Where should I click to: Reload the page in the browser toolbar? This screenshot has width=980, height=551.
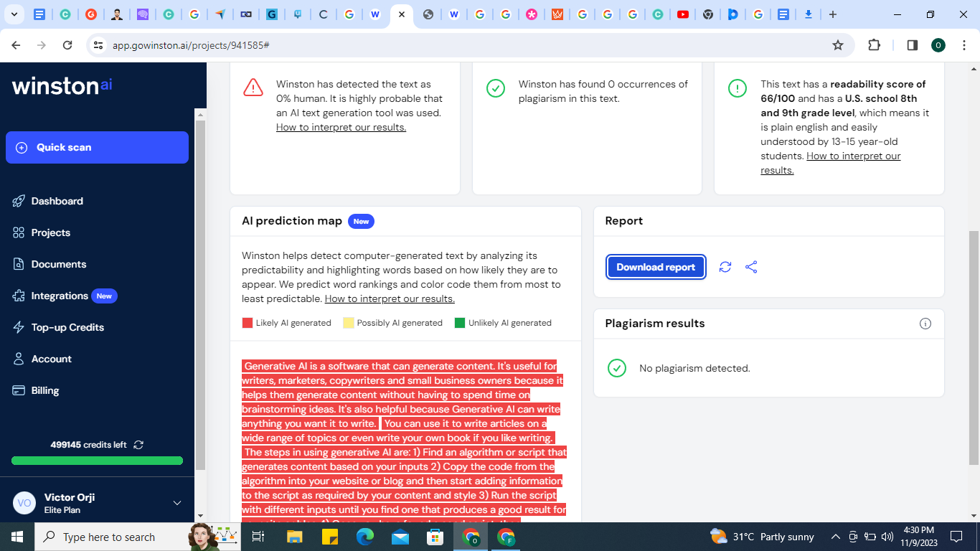(67, 45)
